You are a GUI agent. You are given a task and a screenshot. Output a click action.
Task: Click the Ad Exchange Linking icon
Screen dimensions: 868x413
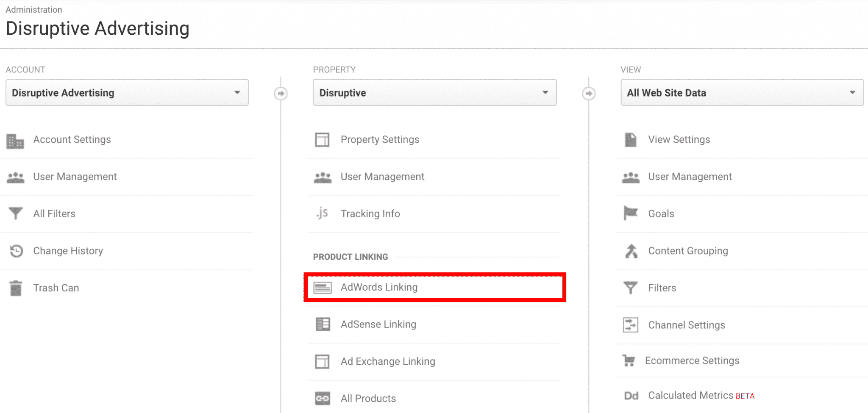322,362
